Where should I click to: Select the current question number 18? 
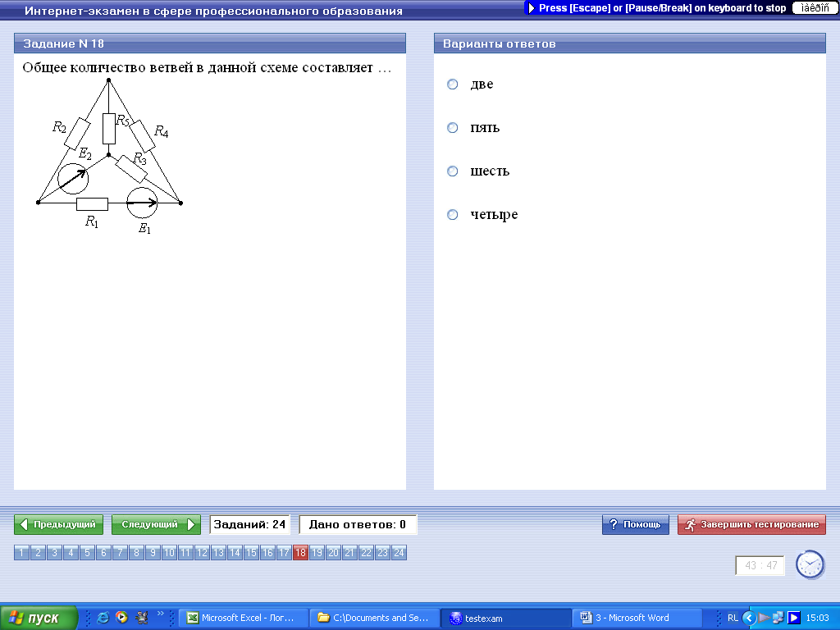300,552
